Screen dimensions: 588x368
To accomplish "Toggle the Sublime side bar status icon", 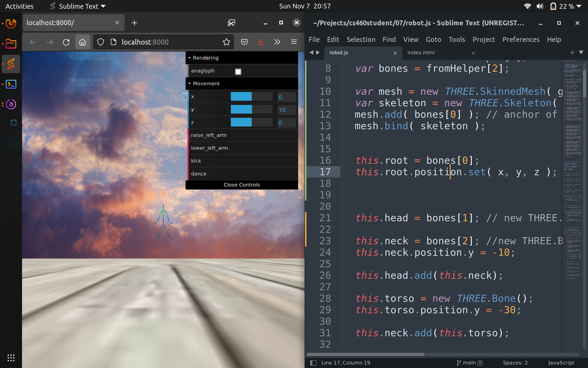I will (x=313, y=363).
